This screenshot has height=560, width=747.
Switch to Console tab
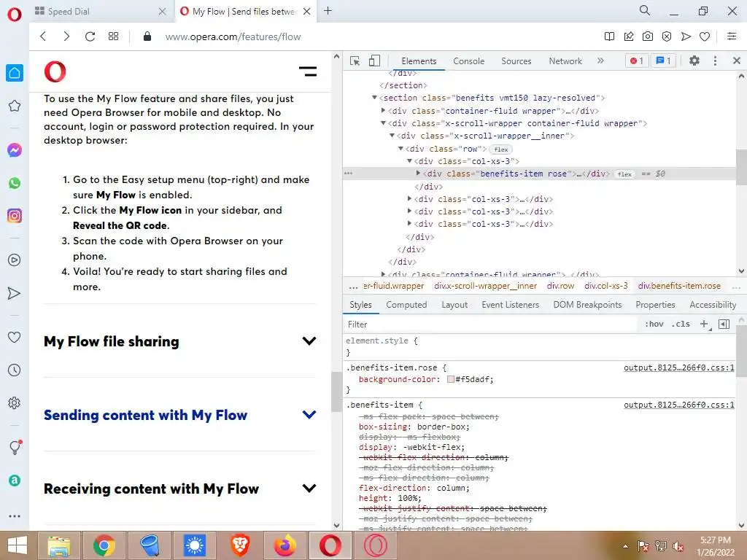click(469, 61)
